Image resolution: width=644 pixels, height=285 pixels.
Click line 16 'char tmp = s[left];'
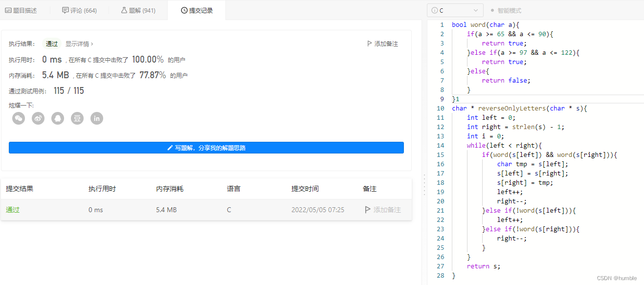pyautogui.click(x=533, y=164)
